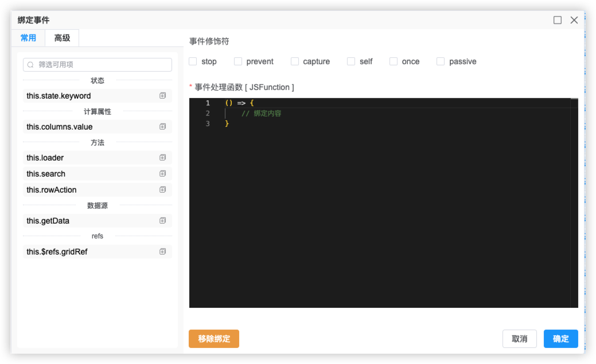The height and width of the screenshot is (364, 596).
Task: Toggle the capture modifier checkbox
Action: tap(295, 61)
